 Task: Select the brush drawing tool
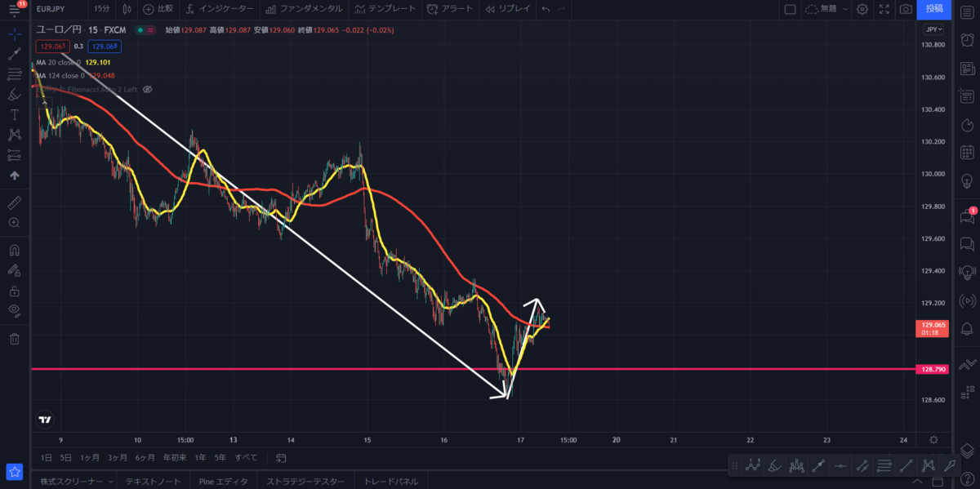pyautogui.click(x=14, y=95)
